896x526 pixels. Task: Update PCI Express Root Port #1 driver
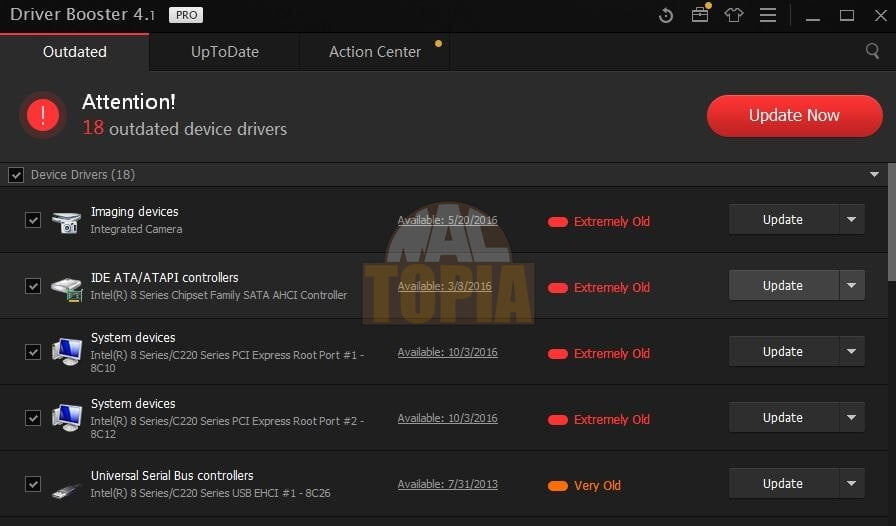click(x=783, y=352)
